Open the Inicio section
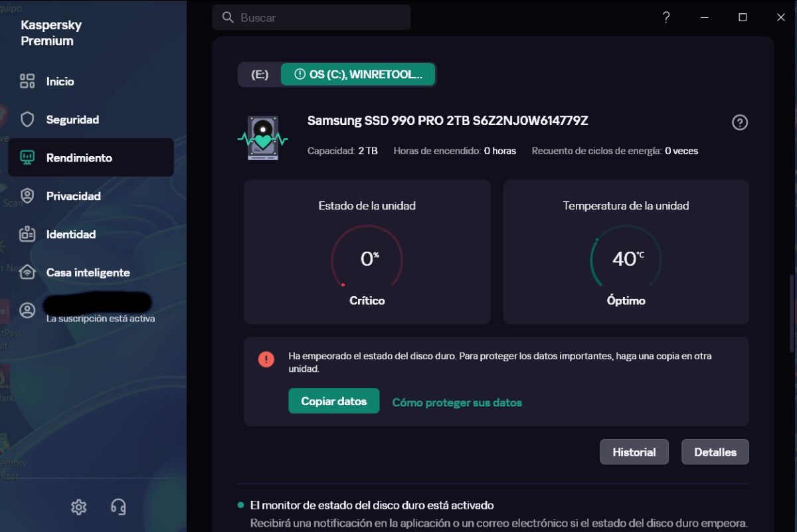The image size is (797, 532). coord(90,82)
